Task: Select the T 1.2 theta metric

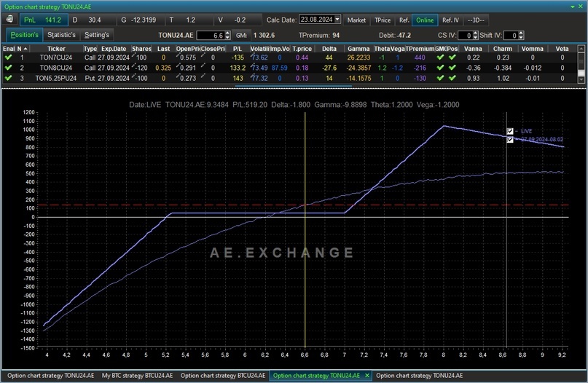Action: pyautogui.click(x=189, y=20)
